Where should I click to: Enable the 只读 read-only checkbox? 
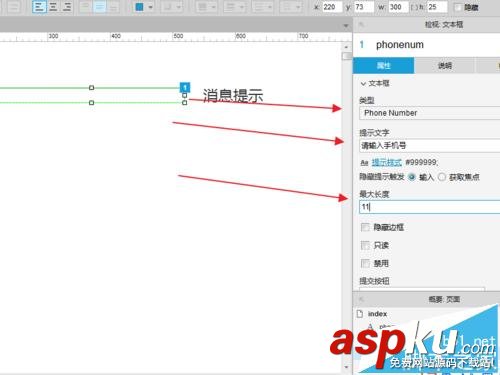(x=365, y=246)
